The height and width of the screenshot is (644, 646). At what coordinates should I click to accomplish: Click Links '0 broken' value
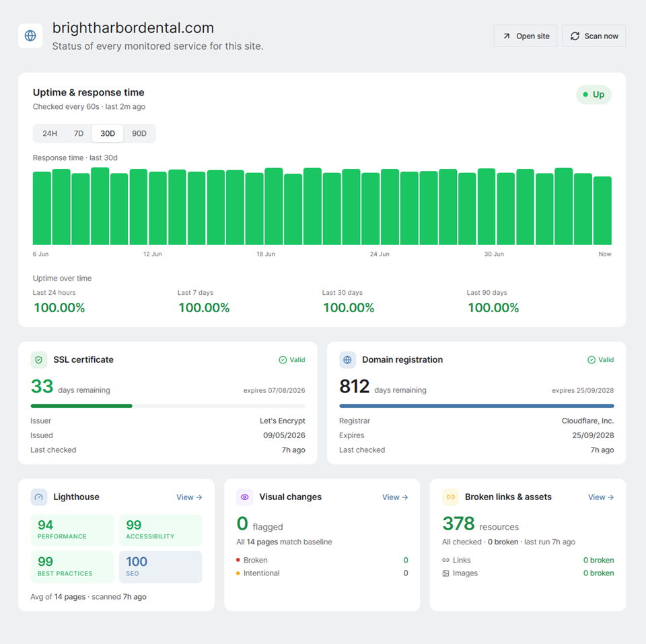click(598, 560)
